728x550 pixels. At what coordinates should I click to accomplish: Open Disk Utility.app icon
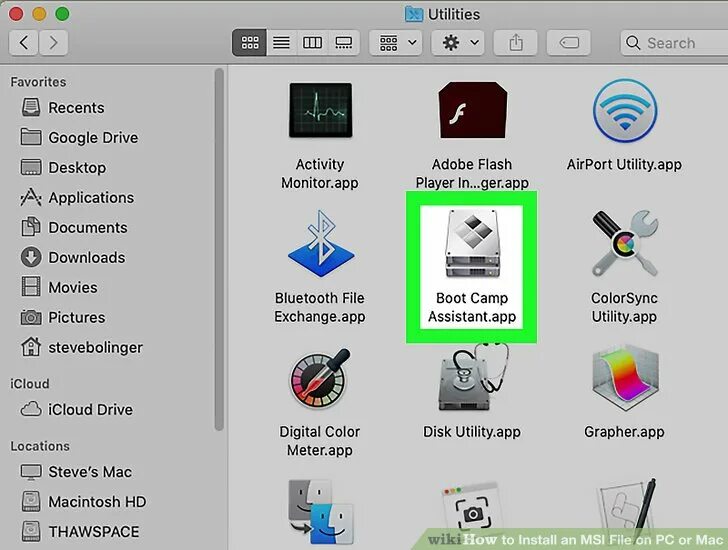click(x=472, y=377)
